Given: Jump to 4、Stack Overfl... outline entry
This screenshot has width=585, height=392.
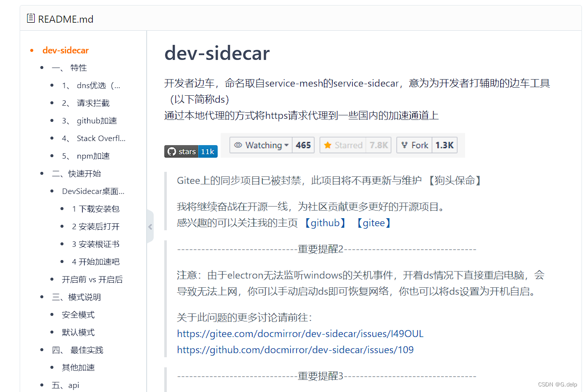Looking at the screenshot, I should pos(94,139).
